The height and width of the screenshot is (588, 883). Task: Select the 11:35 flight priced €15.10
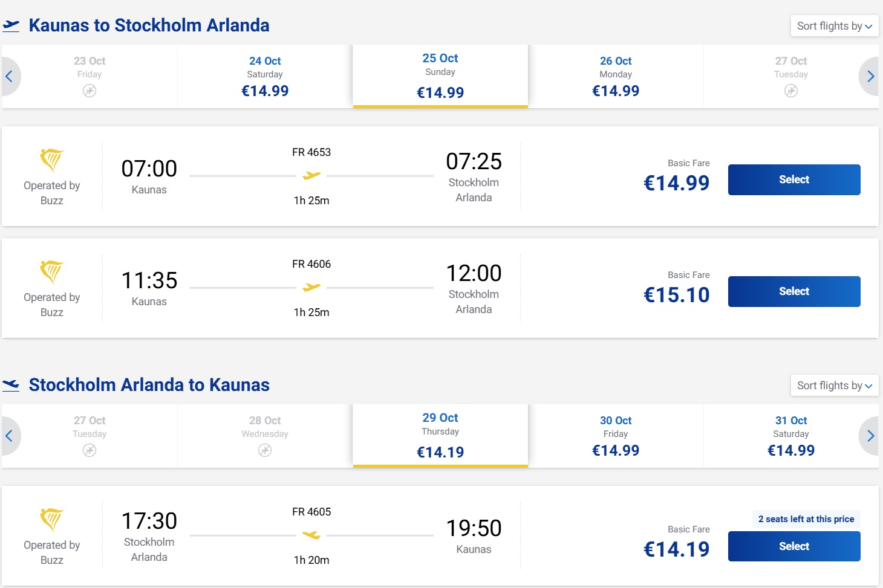(794, 291)
